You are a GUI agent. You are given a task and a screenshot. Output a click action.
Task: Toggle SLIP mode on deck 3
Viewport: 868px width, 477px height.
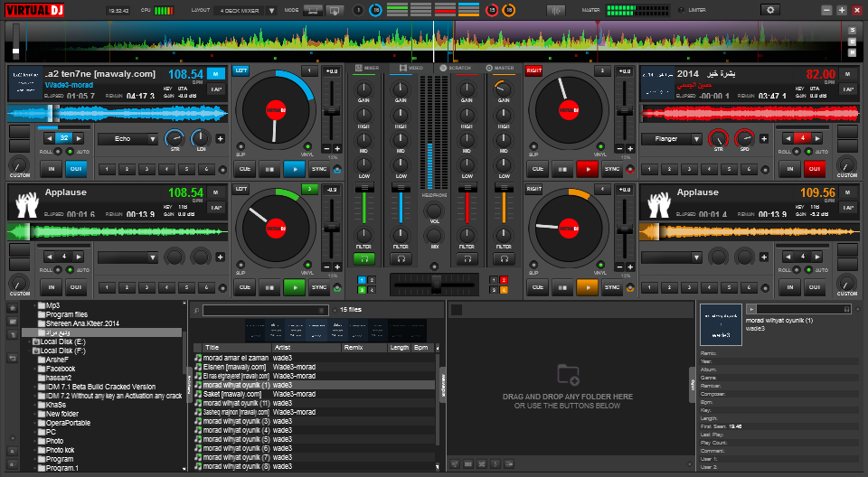coord(241,265)
